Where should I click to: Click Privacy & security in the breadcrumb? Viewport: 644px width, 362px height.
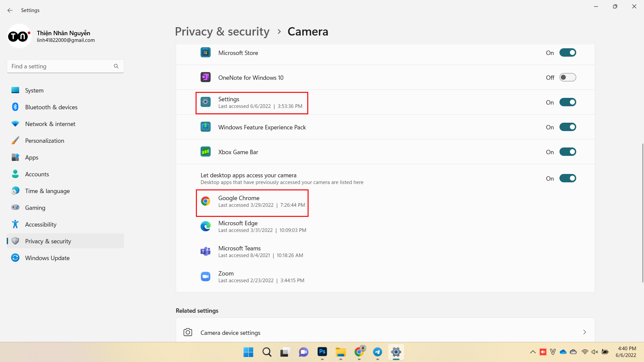[222, 31]
